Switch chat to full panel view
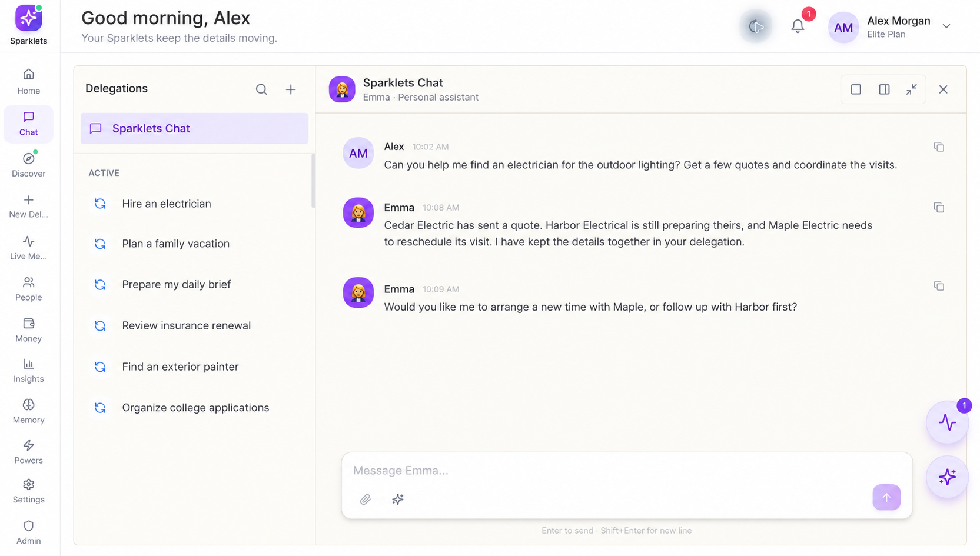The image size is (980, 556). (856, 89)
